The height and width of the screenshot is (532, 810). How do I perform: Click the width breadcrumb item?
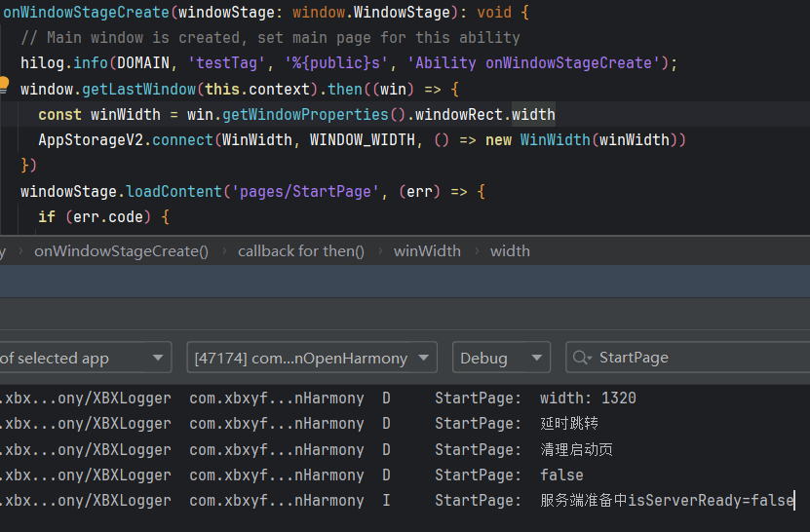[x=510, y=251]
